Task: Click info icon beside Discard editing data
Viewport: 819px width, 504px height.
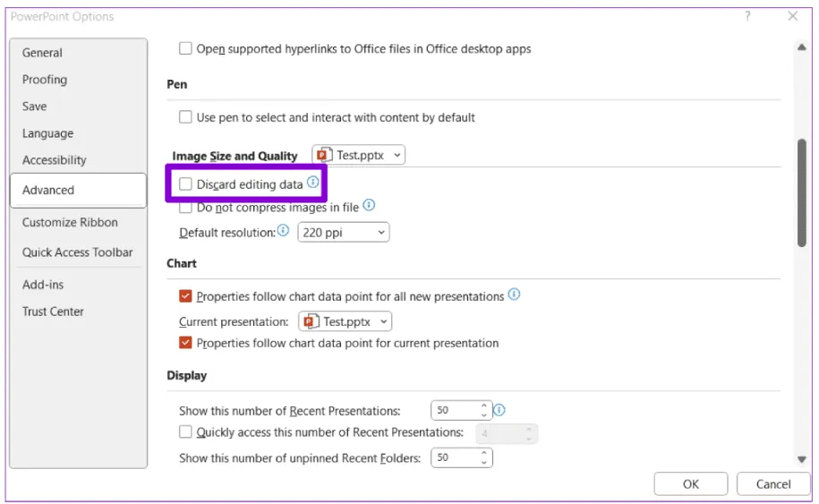Action: click(312, 183)
